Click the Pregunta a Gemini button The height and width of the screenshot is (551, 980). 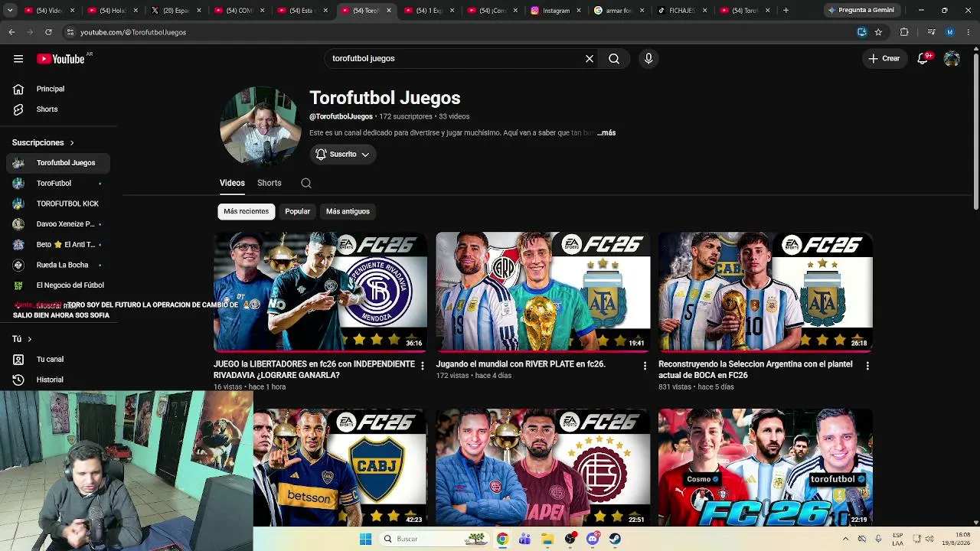[861, 11]
